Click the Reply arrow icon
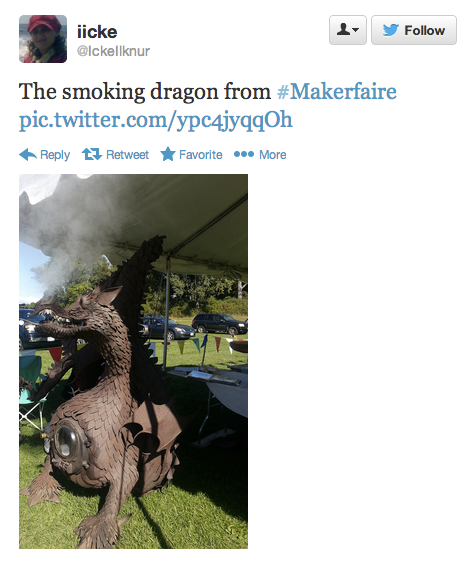The height and width of the screenshot is (566, 471). [28, 154]
